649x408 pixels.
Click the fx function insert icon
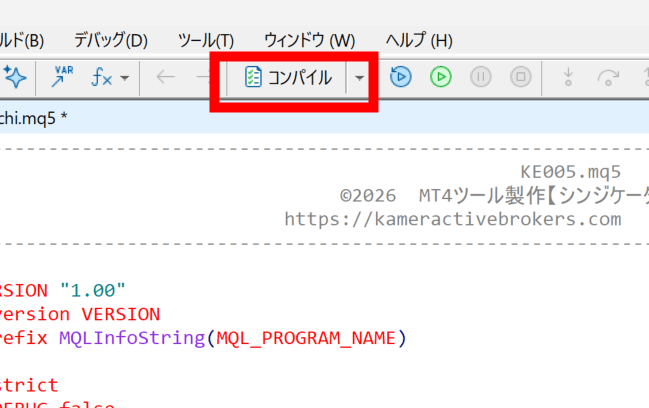(101, 77)
